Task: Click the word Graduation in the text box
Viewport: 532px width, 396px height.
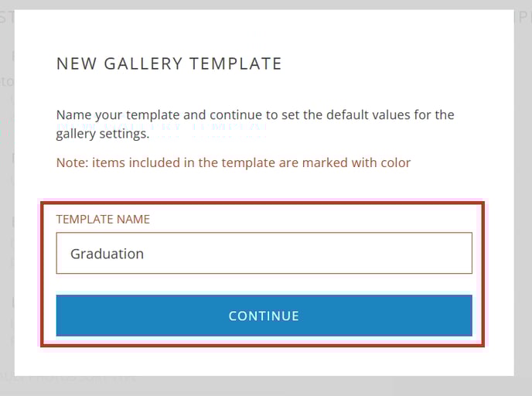Action: (107, 254)
